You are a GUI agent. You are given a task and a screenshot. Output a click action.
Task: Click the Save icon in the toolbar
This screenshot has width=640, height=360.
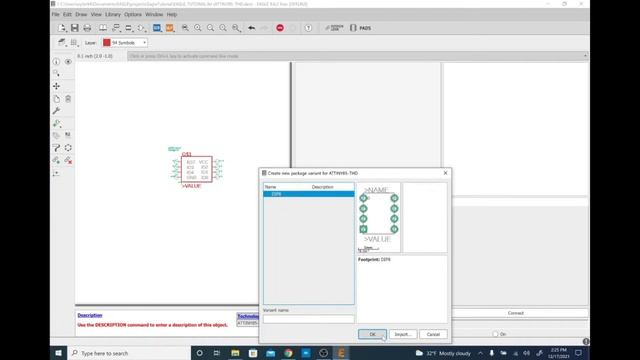75,28
